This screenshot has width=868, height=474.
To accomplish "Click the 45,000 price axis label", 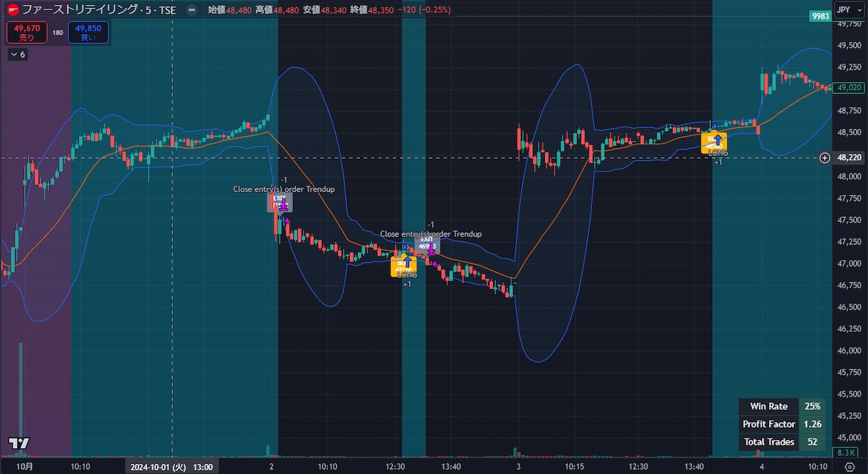I will coord(851,438).
